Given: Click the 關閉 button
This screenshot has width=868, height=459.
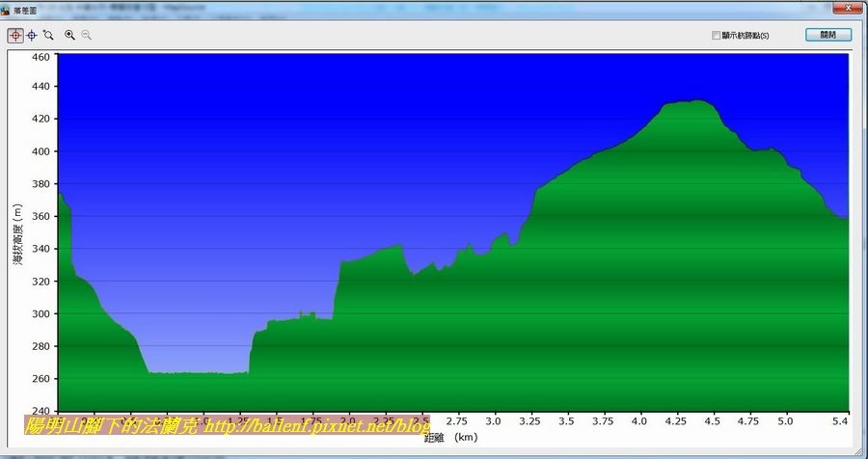Looking at the screenshot, I should 828,35.
